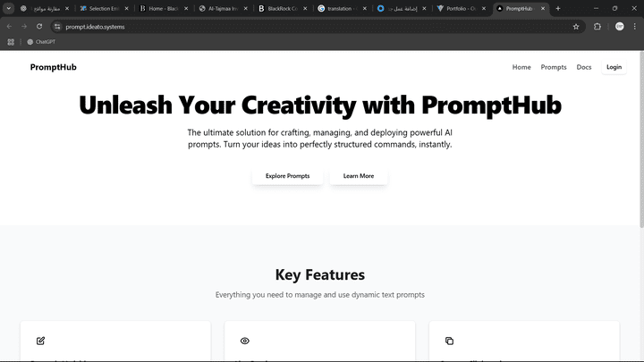Reload the page with the refresh icon

(x=39, y=27)
